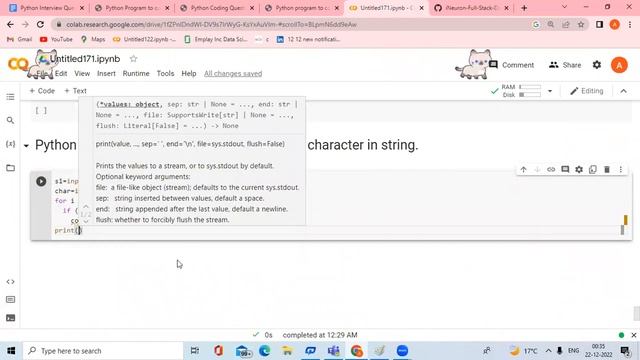The image size is (640, 360).
Task: Click the Windows taskbar search box
Action: (102, 351)
